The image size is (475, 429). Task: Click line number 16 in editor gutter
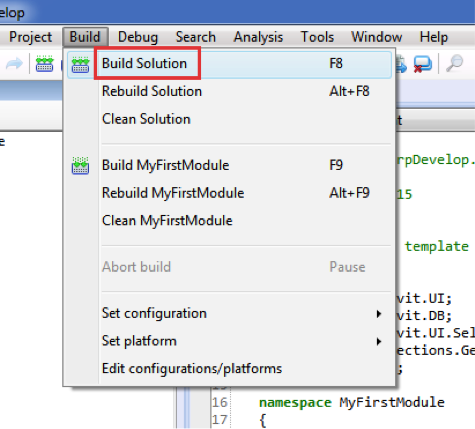click(220, 402)
